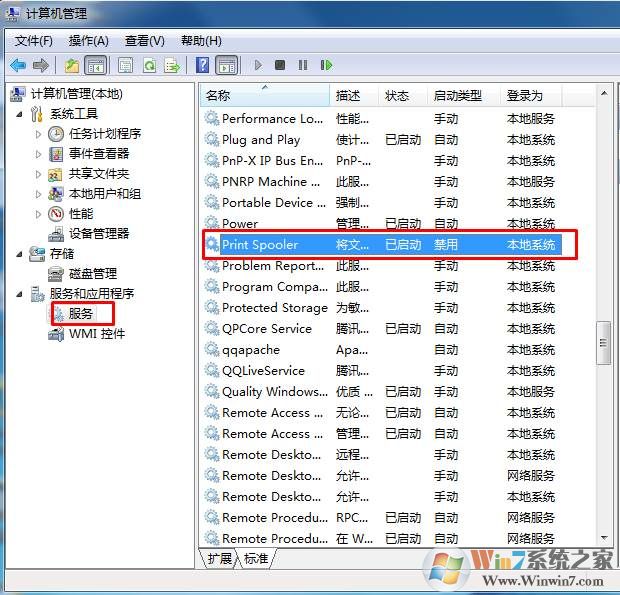
Task: Expand the 任务计划程序 node arrow
Action: 38,134
